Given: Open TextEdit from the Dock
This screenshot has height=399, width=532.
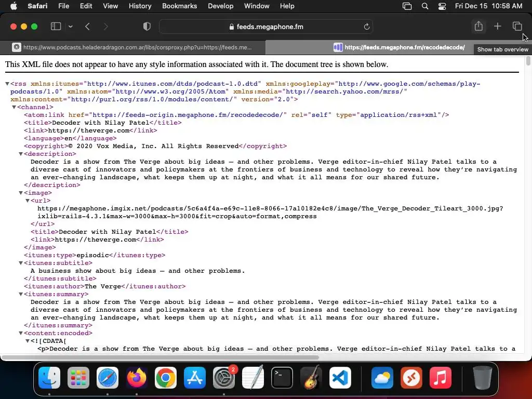Looking at the screenshot, I should 253,378.
